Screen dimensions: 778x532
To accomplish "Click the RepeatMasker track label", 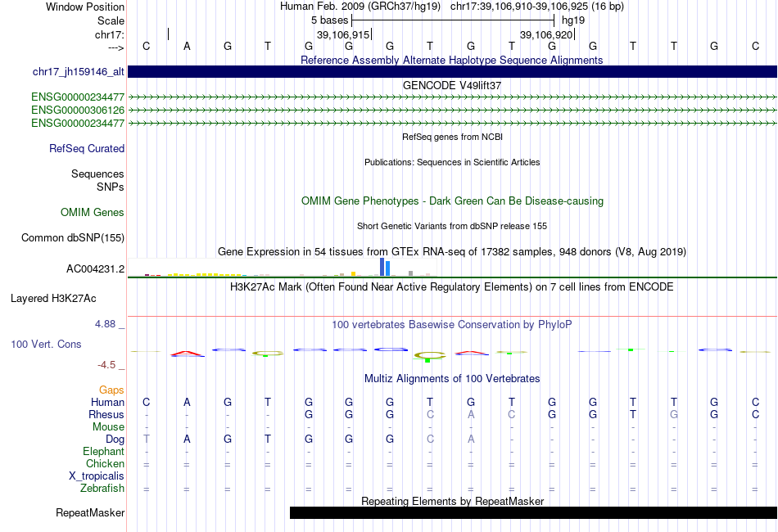I will click(90, 512).
